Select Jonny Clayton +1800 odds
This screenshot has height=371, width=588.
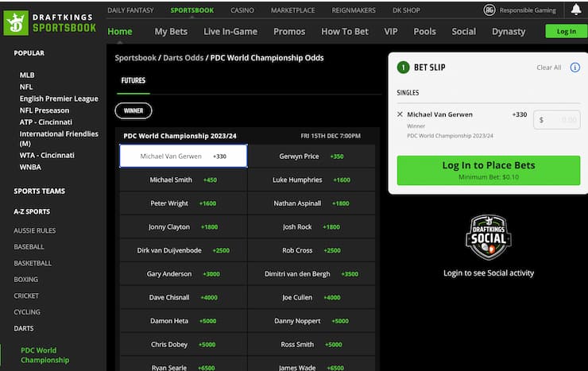click(x=184, y=226)
